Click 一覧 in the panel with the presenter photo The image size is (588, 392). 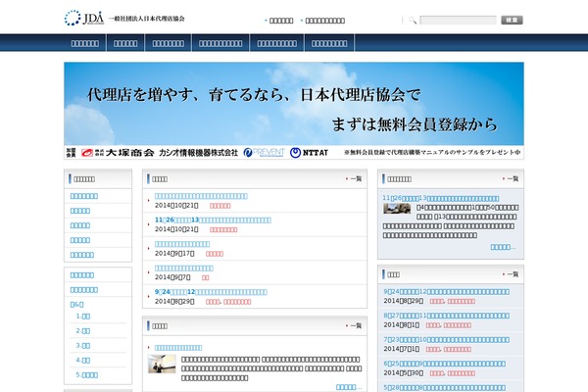point(356,326)
